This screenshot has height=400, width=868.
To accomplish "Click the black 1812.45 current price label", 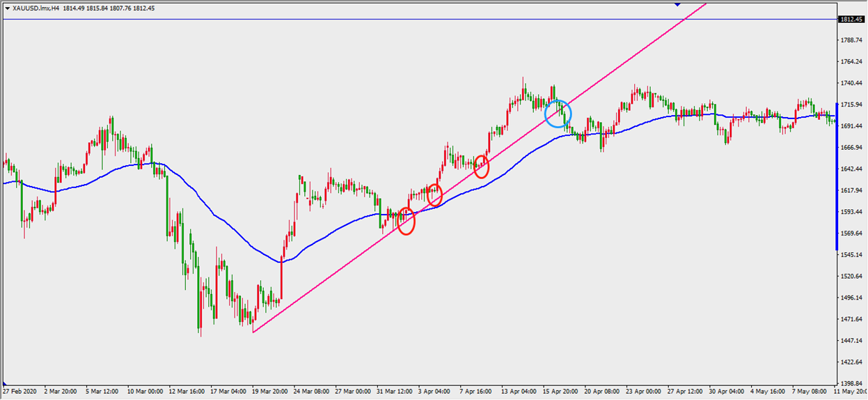I will click(851, 19).
